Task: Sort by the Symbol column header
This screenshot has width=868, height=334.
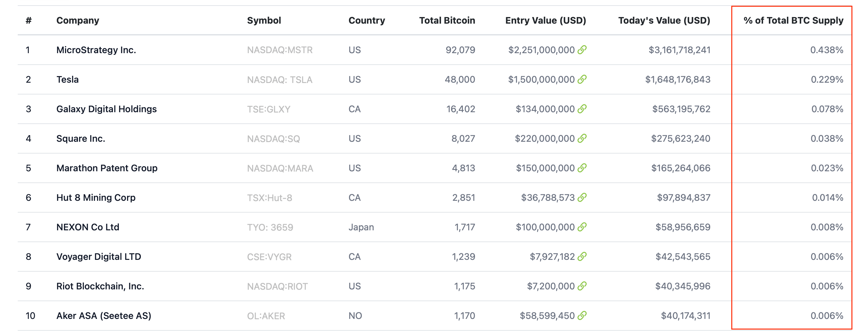Action: tap(264, 21)
